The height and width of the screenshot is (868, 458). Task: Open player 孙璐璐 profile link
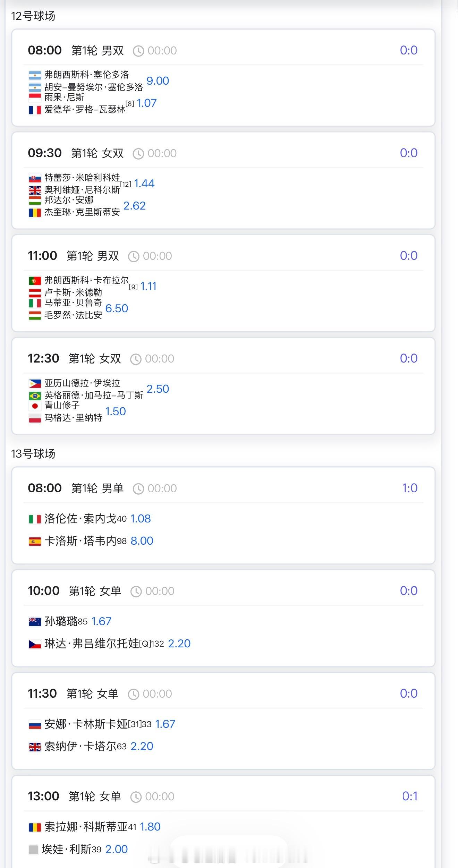click(61, 621)
